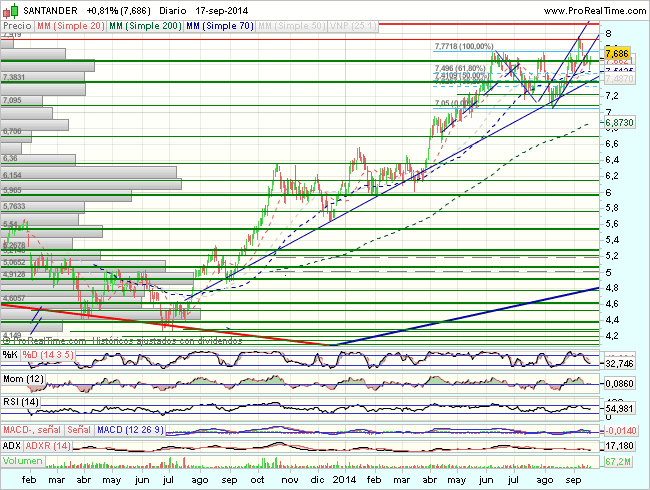This screenshot has height=490, width=650.
Task: Select the MM (Simple 20) label
Action: [70, 26]
